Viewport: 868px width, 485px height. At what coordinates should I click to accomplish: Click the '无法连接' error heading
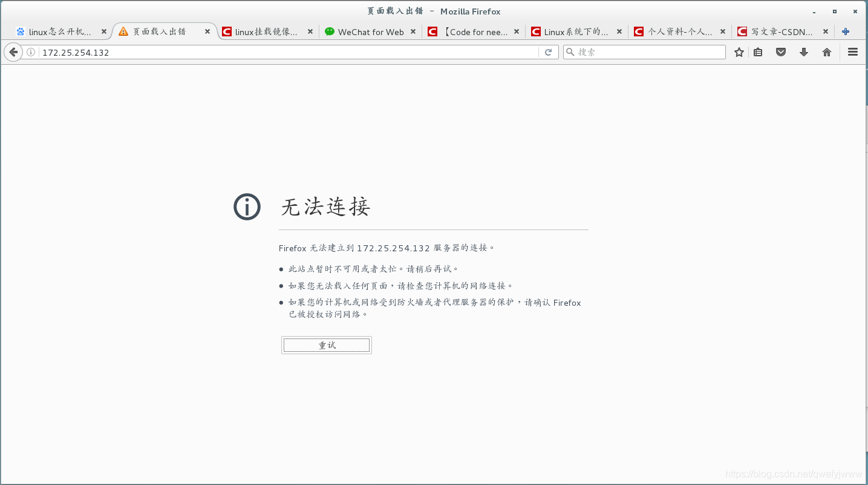tap(325, 207)
